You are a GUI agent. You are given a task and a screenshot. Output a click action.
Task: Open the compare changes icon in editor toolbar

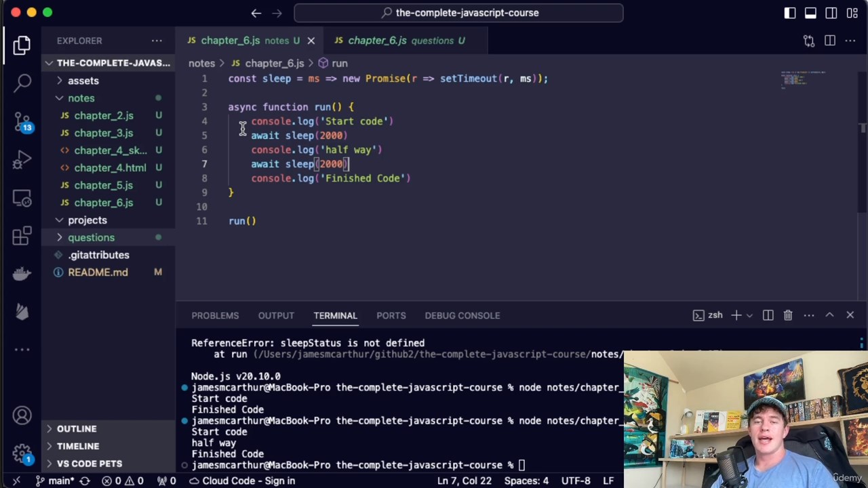(x=809, y=41)
